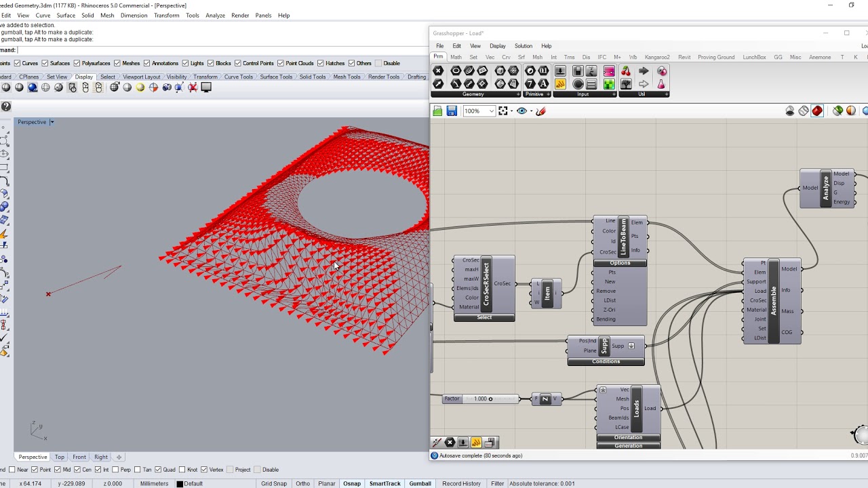Click the Assemble component on the canvas
The height and width of the screenshot is (488, 868).
click(772, 301)
